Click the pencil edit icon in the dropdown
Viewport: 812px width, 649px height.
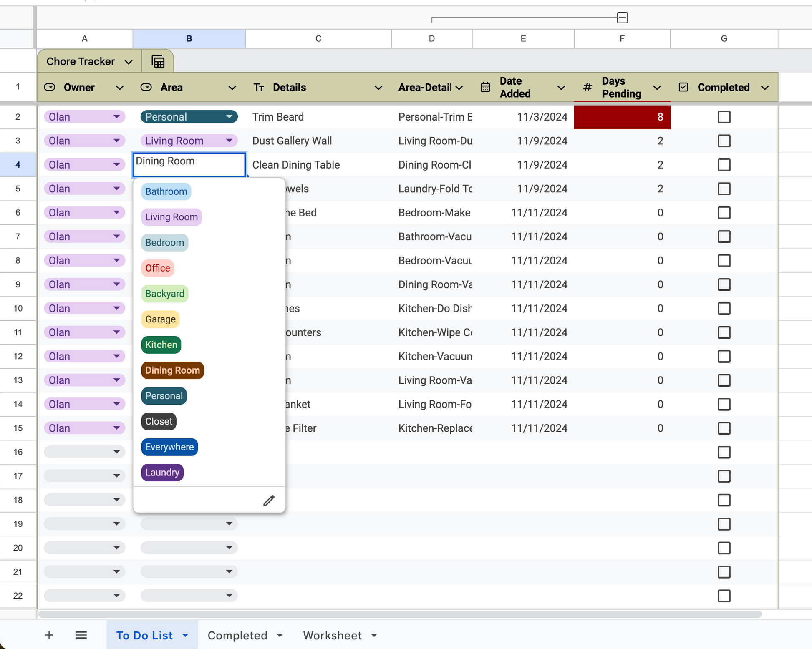269,501
